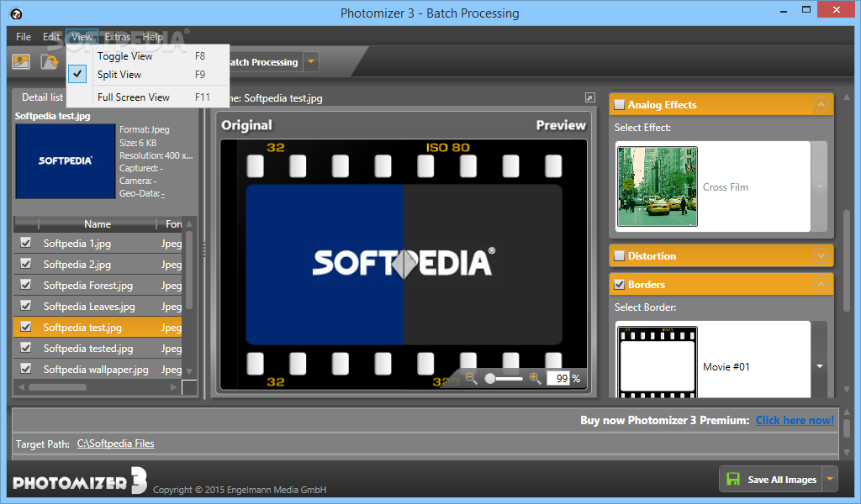The image size is (861, 504).
Task: Uncheck the Softpedia 2.jpg checkbox
Action: (x=25, y=263)
